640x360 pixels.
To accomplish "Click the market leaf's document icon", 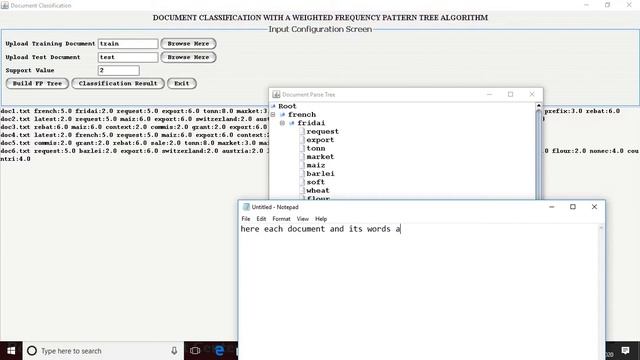I will 302,157.
